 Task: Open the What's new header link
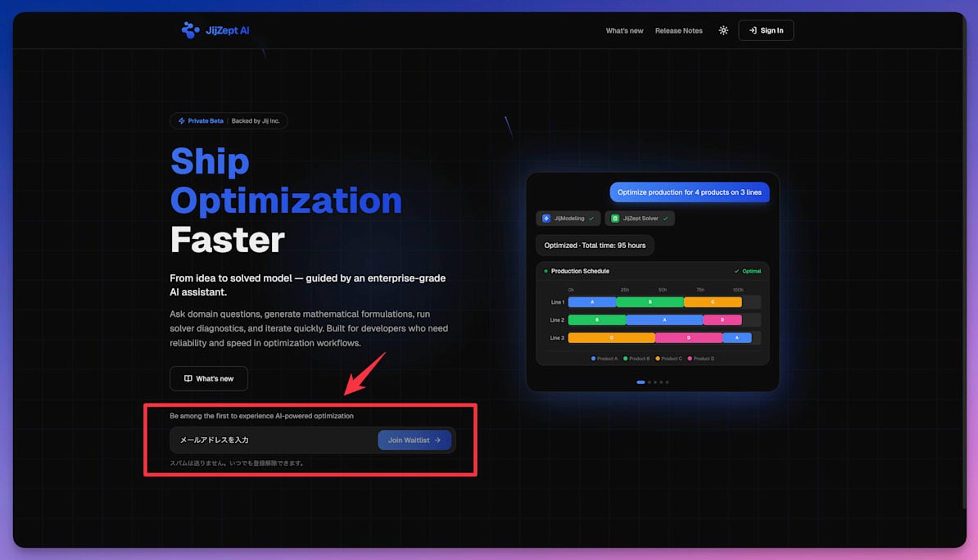click(624, 30)
